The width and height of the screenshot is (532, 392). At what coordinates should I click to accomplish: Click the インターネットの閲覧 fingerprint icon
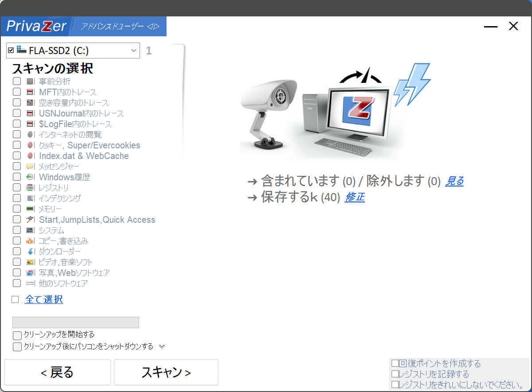tap(30, 135)
